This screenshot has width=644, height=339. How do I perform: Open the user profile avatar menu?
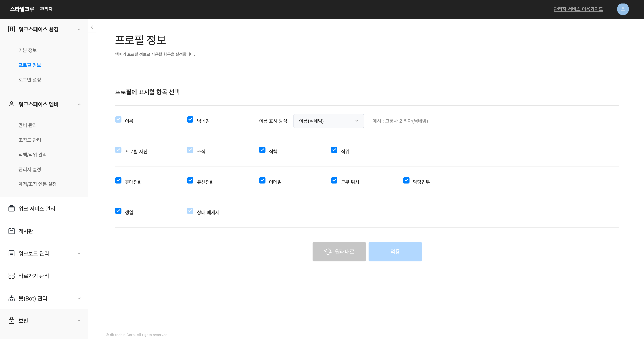click(x=622, y=9)
